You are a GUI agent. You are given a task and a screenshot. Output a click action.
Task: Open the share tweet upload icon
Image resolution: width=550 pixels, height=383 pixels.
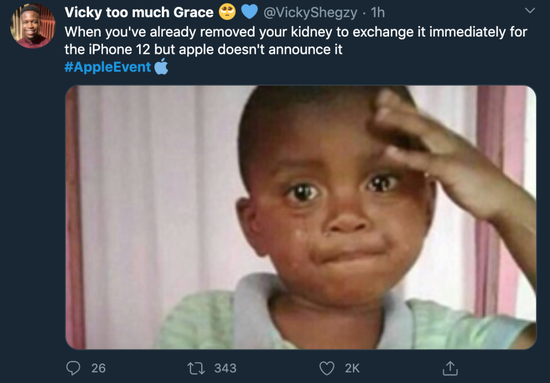(450, 368)
